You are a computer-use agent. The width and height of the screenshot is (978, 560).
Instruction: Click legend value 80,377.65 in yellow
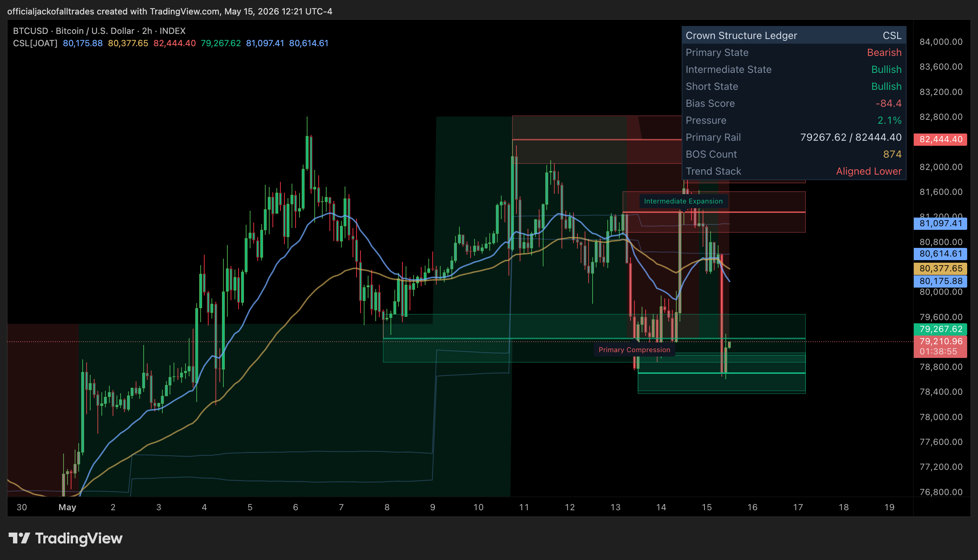tap(128, 43)
